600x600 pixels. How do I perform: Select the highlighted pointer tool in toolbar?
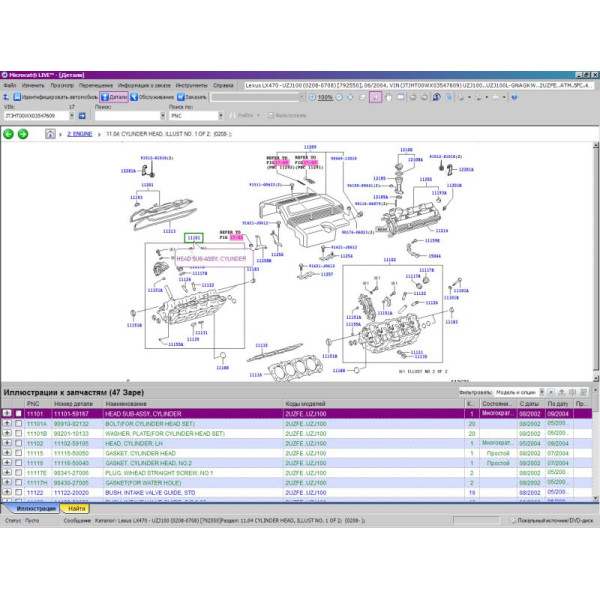pyautogui.click(x=375, y=97)
